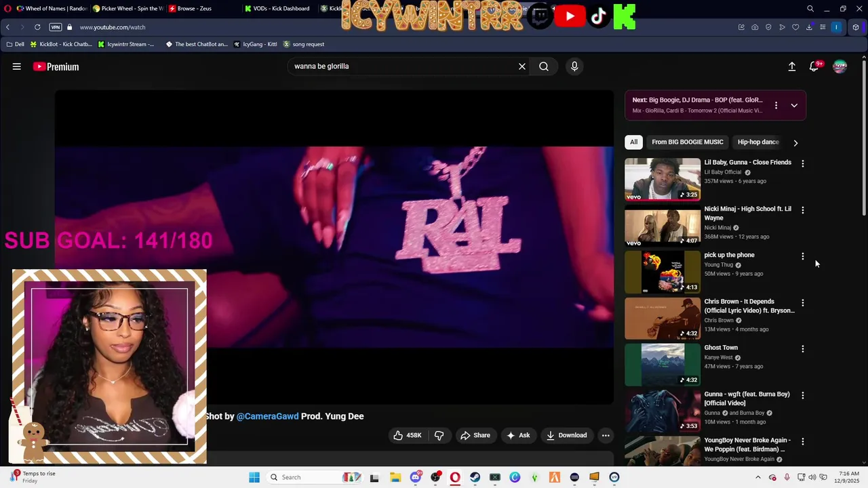Screen dimensions: 868x488
Task: Open the YouTube account avatar menu
Action: coord(840,66)
